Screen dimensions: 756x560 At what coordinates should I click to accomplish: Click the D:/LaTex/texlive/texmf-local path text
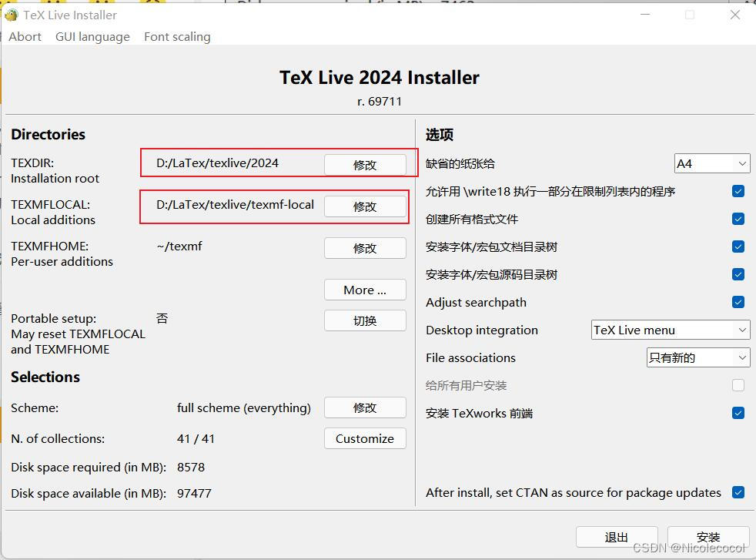[236, 205]
